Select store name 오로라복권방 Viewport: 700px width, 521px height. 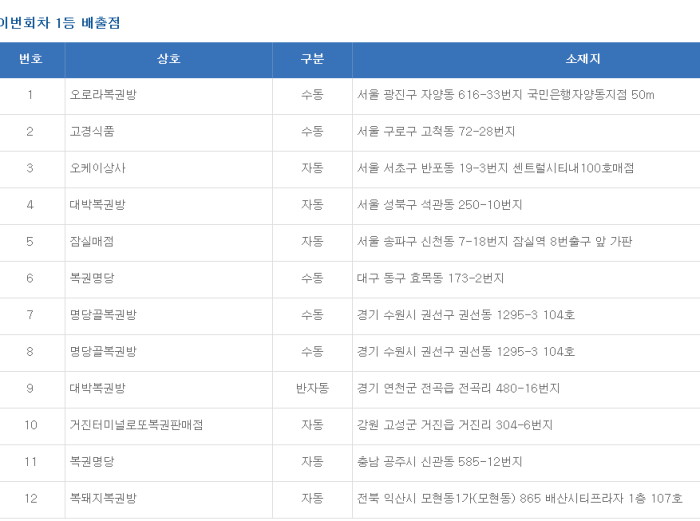pos(103,95)
